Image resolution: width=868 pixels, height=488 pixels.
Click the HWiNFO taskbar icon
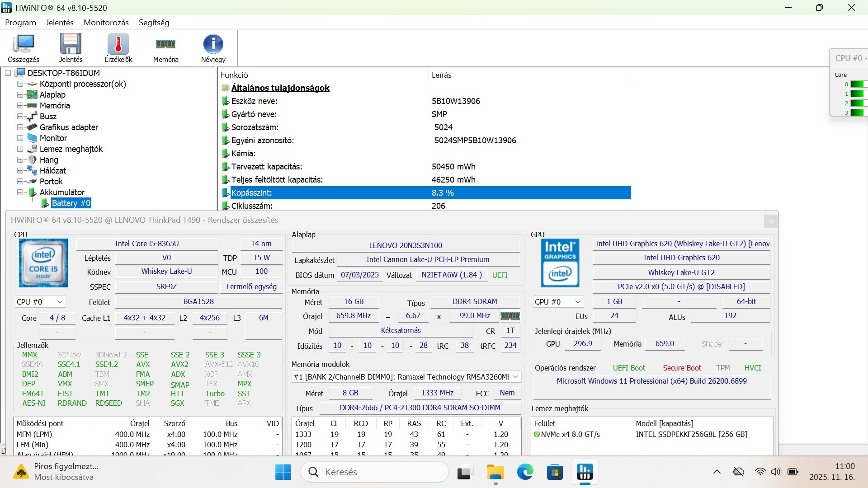click(585, 472)
